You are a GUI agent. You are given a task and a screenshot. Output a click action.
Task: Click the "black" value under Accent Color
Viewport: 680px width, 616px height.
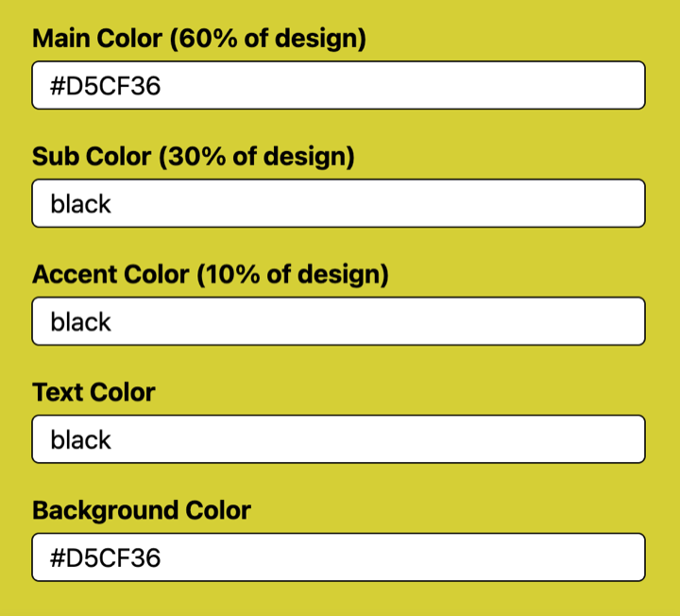81,322
